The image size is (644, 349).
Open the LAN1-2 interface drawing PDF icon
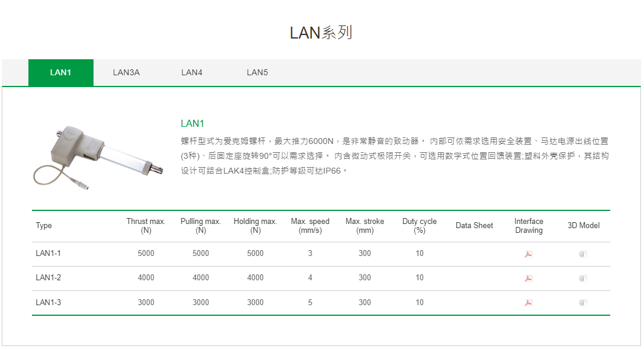tap(528, 278)
